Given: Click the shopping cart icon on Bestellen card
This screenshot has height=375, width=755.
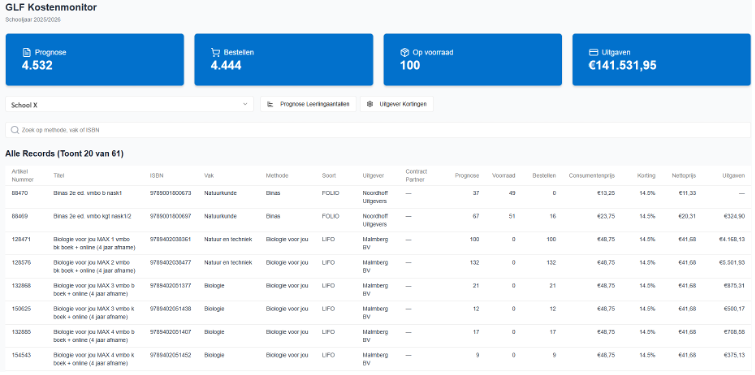Looking at the screenshot, I should [x=215, y=52].
